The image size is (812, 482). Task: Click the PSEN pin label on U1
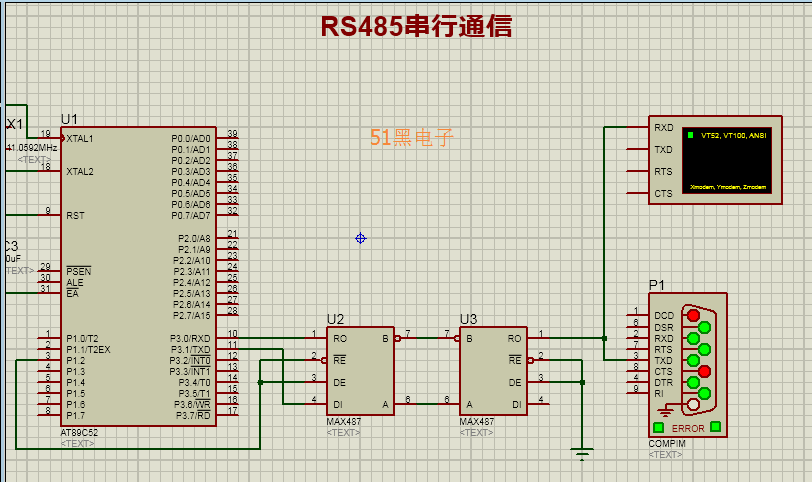pos(79,271)
